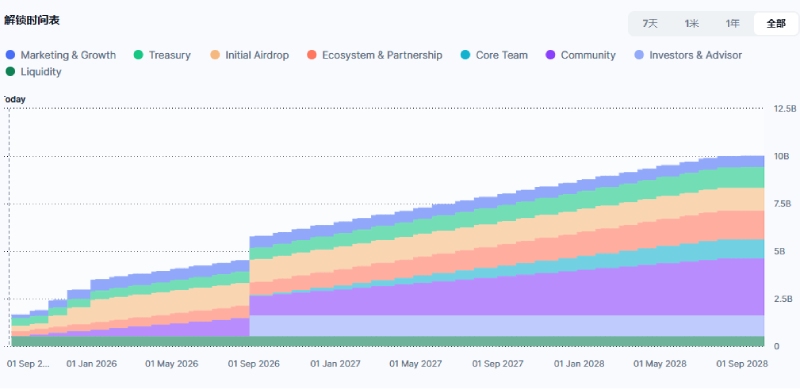The height and width of the screenshot is (389, 800).
Task: Hide the Treasury series via its label
Action: 169,55
